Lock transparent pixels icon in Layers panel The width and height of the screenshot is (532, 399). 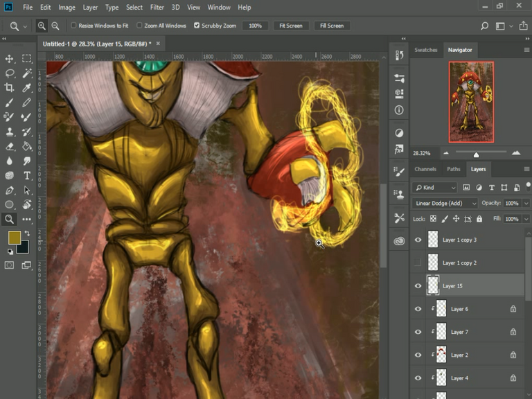pyautogui.click(x=433, y=219)
